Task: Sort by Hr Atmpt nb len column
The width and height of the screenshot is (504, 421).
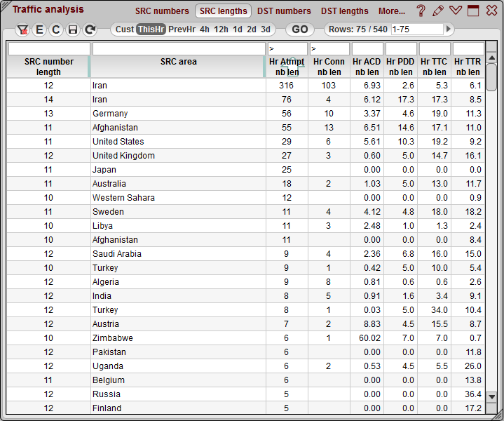Action: 287,67
